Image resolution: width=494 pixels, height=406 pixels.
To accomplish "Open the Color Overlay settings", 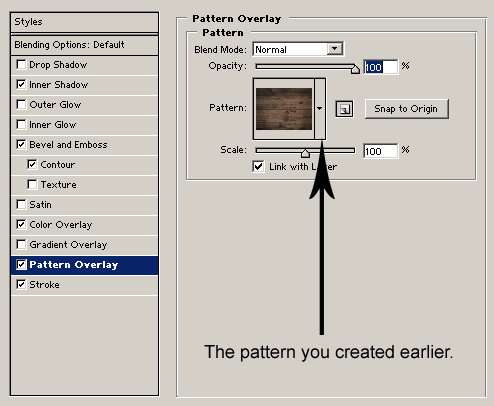I will [84, 225].
